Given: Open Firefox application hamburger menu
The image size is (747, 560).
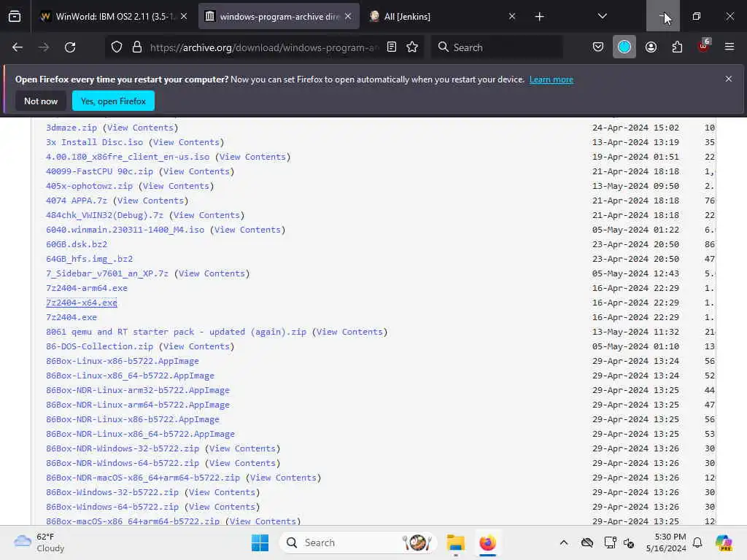Looking at the screenshot, I should tap(729, 47).
